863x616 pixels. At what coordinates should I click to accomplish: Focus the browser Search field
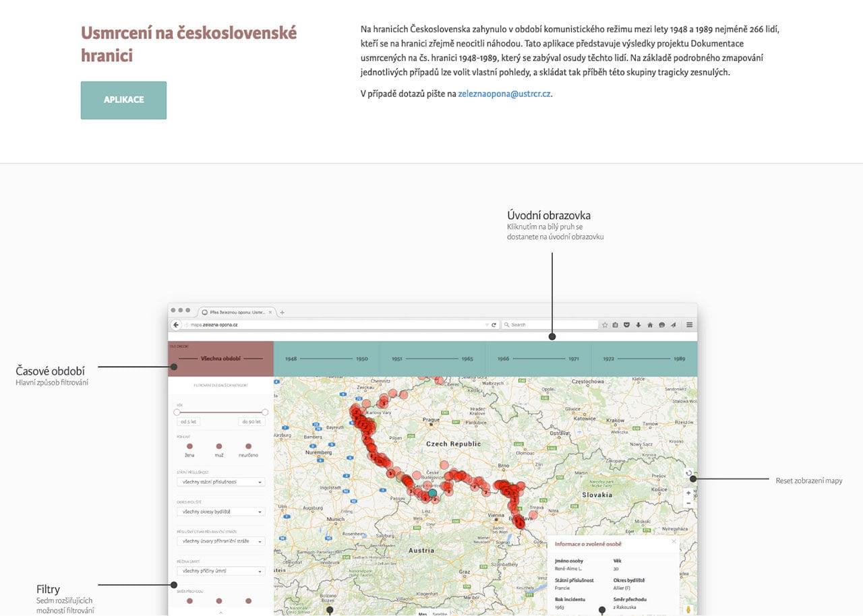click(x=549, y=325)
